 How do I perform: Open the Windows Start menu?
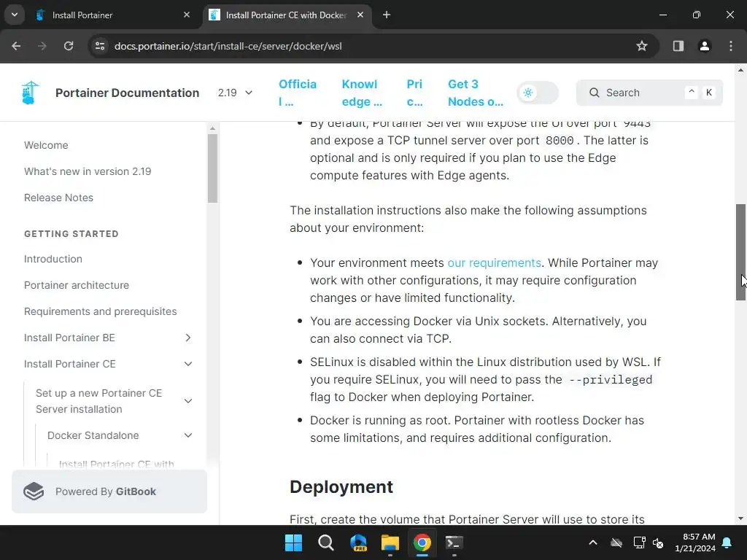click(293, 542)
